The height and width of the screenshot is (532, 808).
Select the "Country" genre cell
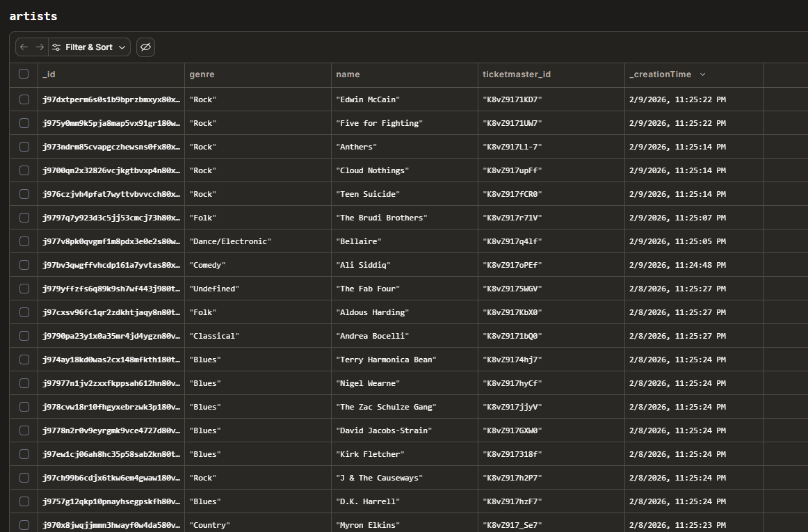258,523
